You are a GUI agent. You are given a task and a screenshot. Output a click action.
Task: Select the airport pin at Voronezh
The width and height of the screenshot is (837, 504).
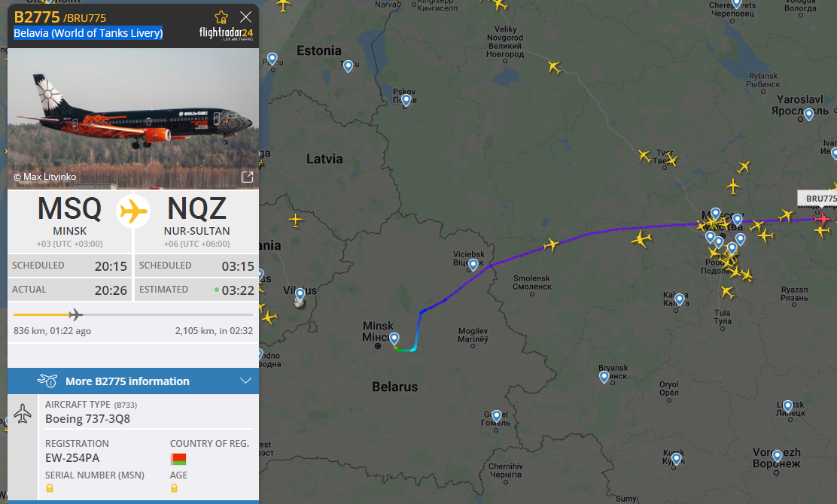pos(778,455)
